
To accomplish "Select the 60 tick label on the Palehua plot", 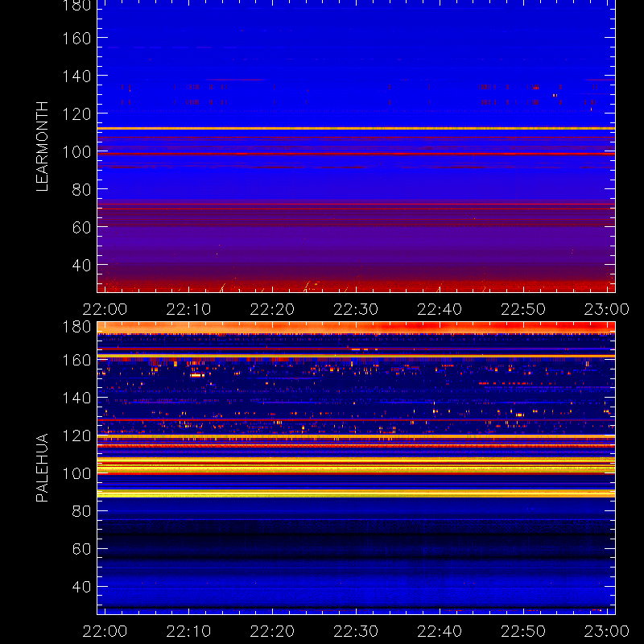I will (x=81, y=549).
